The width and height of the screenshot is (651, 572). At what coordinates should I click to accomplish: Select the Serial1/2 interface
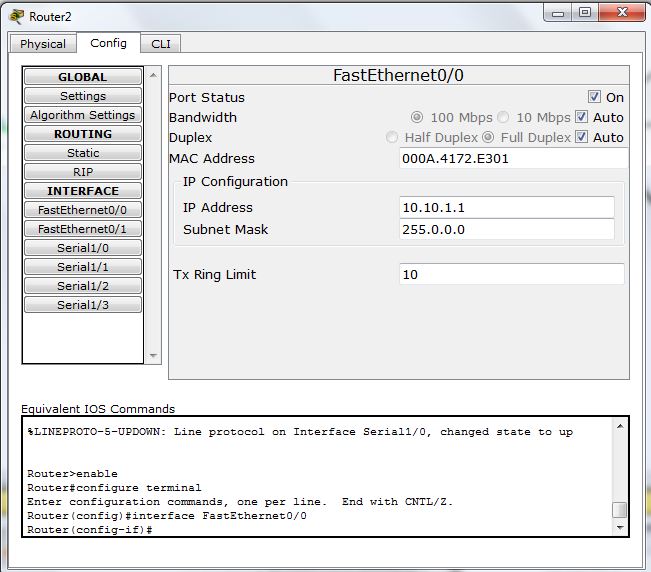[83, 286]
